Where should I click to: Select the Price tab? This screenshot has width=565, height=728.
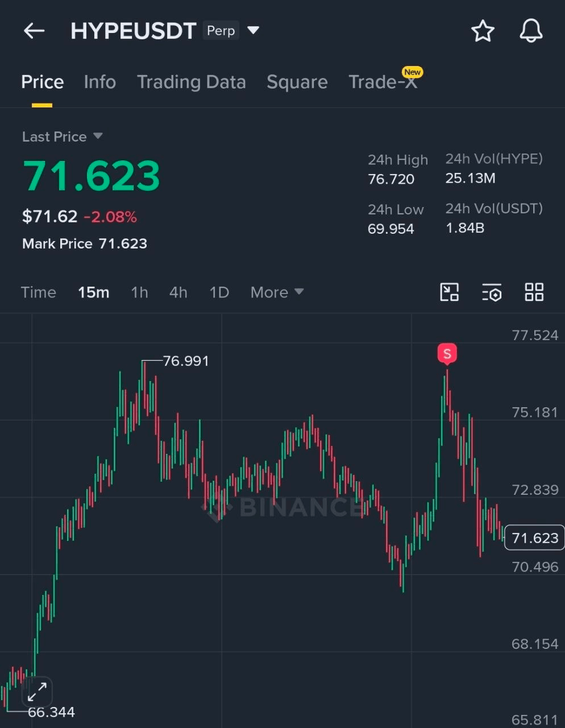(42, 82)
